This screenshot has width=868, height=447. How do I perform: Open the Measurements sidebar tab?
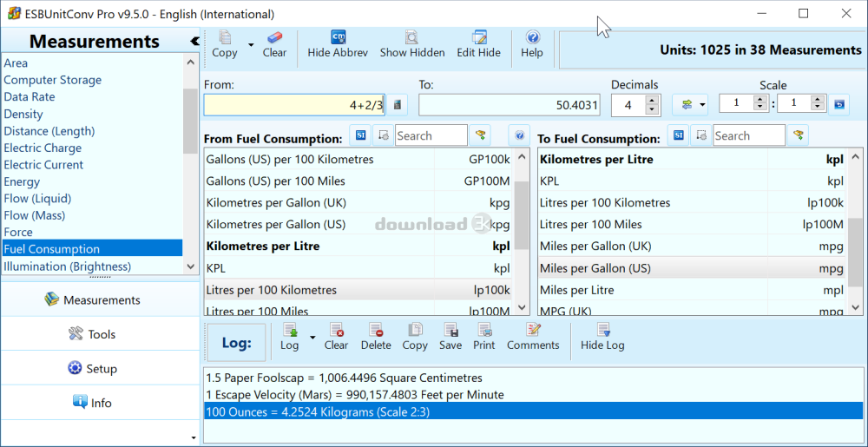click(x=100, y=299)
